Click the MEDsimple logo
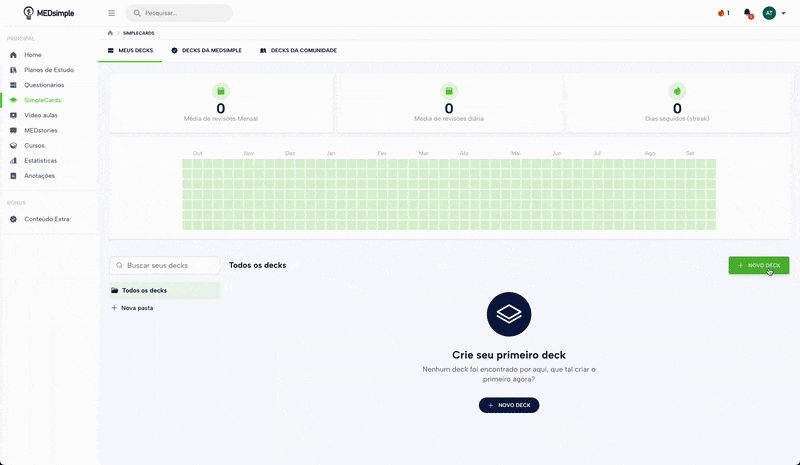800x465 pixels. click(x=49, y=13)
